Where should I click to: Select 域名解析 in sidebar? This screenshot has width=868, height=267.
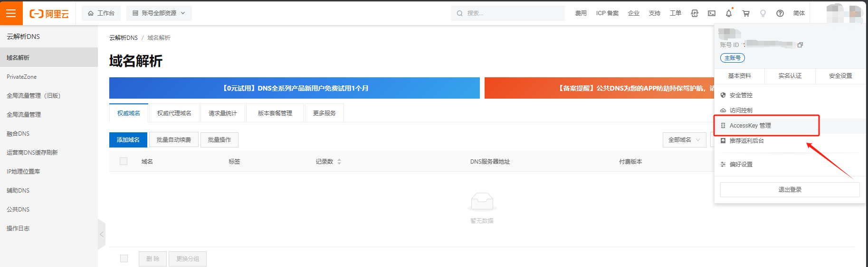(x=49, y=57)
